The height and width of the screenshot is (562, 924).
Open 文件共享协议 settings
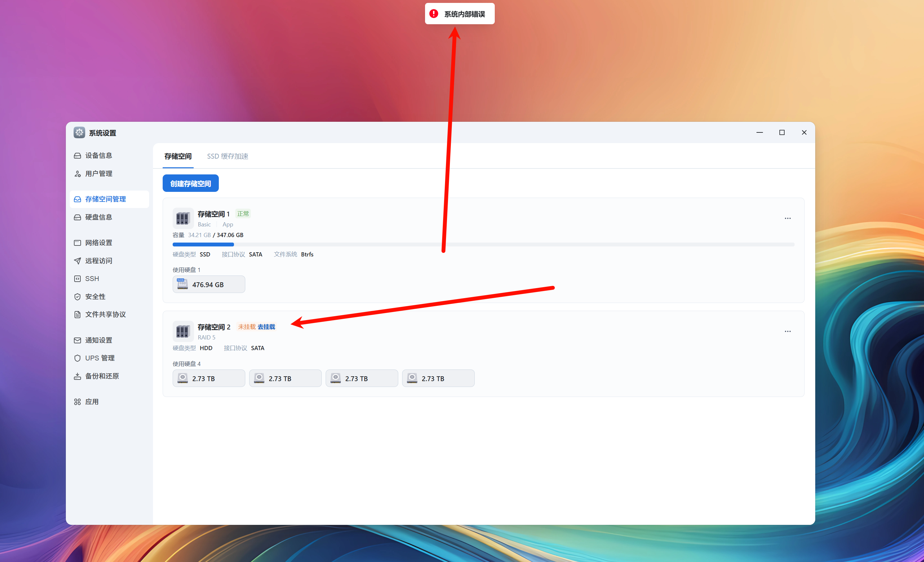105,314
